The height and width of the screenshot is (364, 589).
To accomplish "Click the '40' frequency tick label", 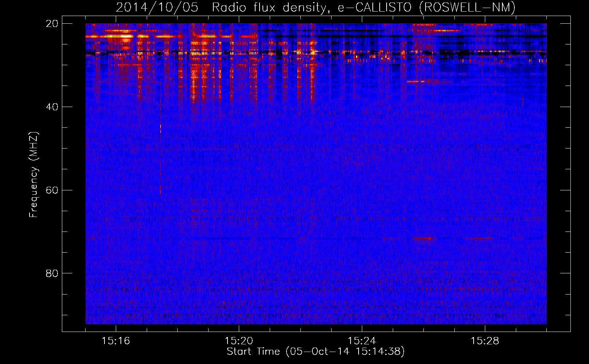I will click(x=52, y=107).
